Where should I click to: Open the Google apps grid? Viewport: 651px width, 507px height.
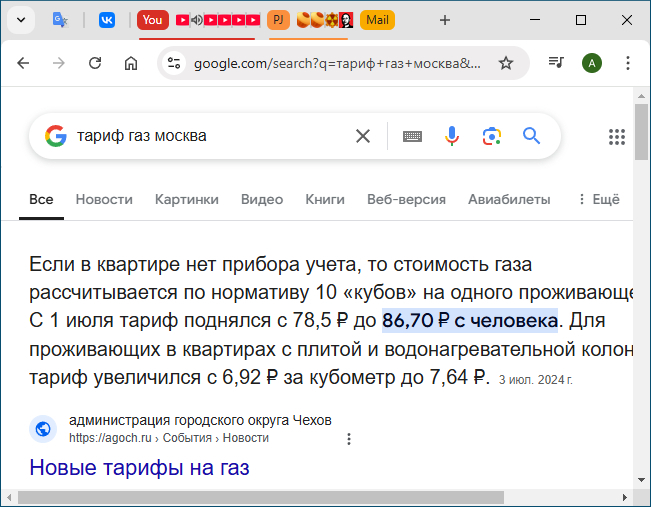pos(617,137)
